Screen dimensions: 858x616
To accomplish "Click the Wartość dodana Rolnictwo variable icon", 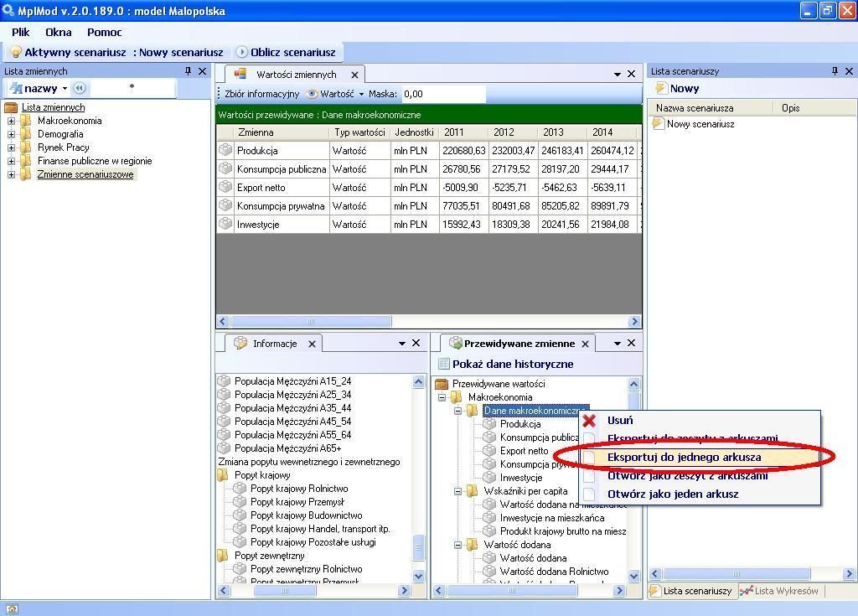I will click(489, 571).
